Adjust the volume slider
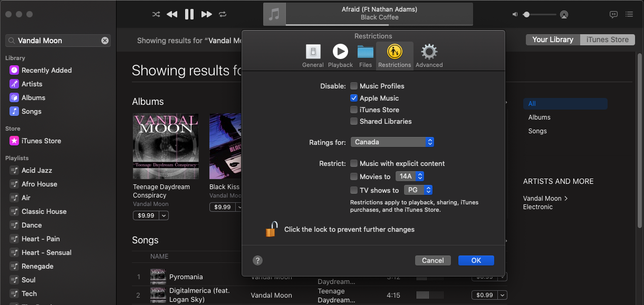The height and width of the screenshot is (305, 644). [x=539, y=15]
